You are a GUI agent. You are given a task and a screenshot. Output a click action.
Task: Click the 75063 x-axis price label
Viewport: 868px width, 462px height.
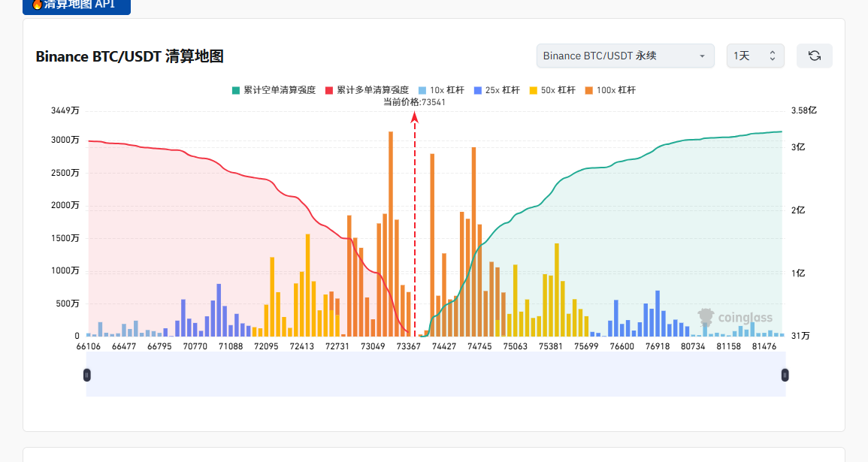pos(516,346)
